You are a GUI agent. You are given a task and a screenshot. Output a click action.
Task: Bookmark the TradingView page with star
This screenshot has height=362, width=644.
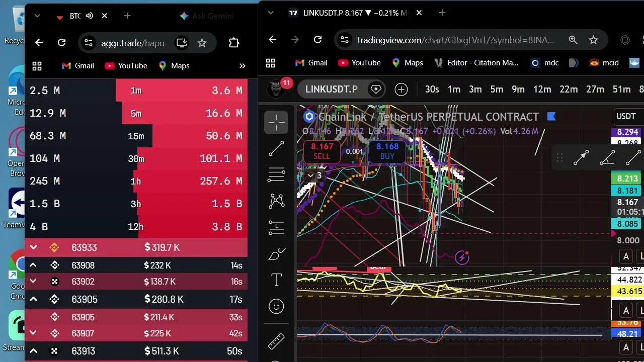click(593, 40)
